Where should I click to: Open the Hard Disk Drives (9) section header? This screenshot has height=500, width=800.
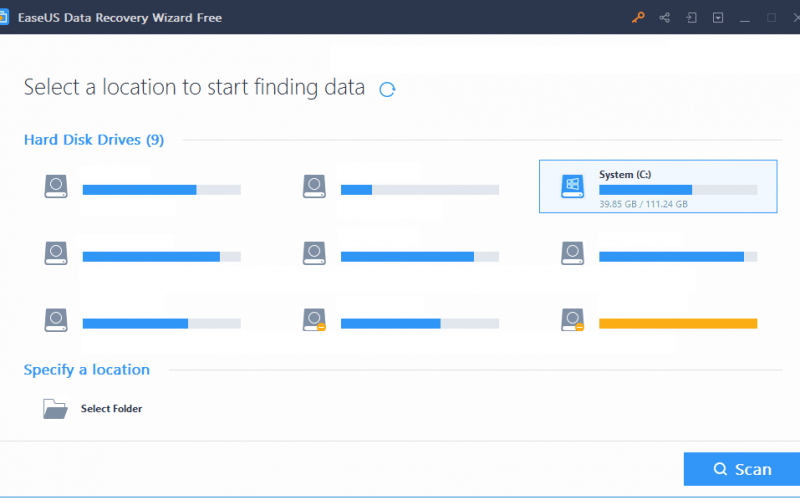[94, 140]
